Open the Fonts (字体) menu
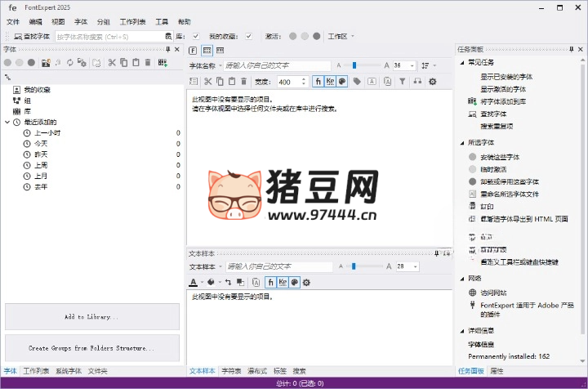 (81, 22)
